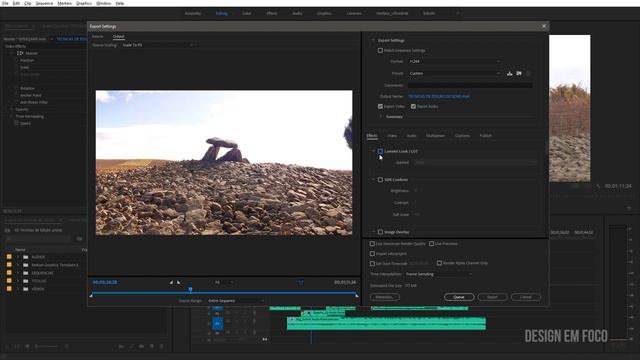
Task: Expand the Summary section
Action: point(381,117)
